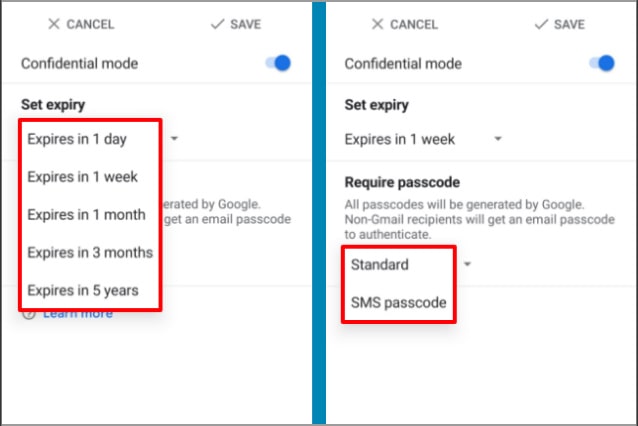Click the checkmark save icon in left panel
The height and width of the screenshot is (426, 638).
click(217, 24)
